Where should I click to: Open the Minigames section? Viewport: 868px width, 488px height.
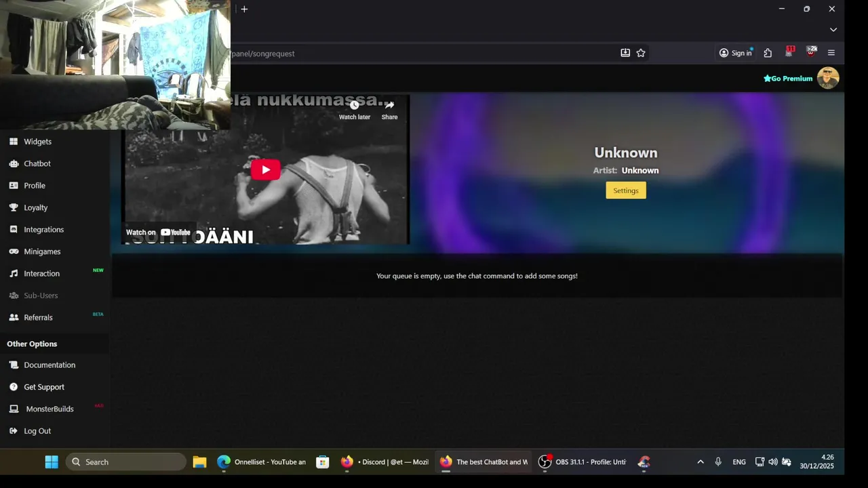click(x=42, y=251)
